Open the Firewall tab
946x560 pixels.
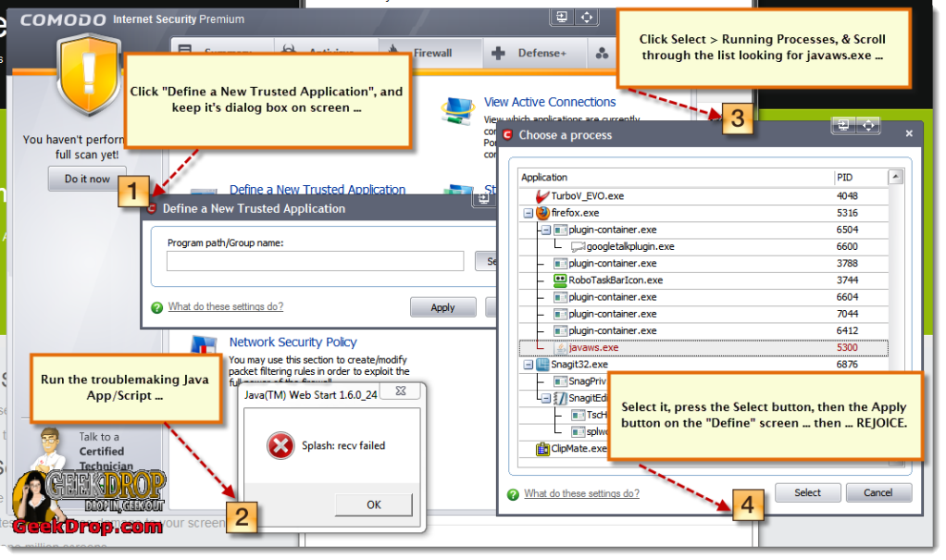click(x=430, y=53)
